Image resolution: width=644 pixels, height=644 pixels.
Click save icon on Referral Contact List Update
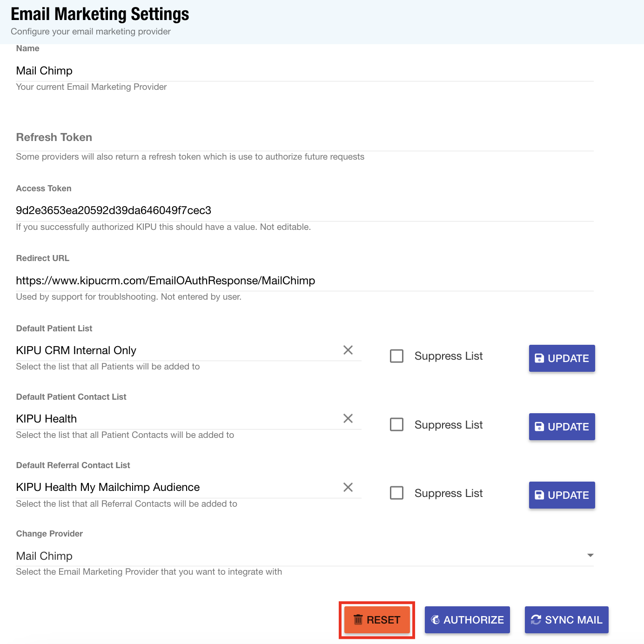[x=539, y=495]
